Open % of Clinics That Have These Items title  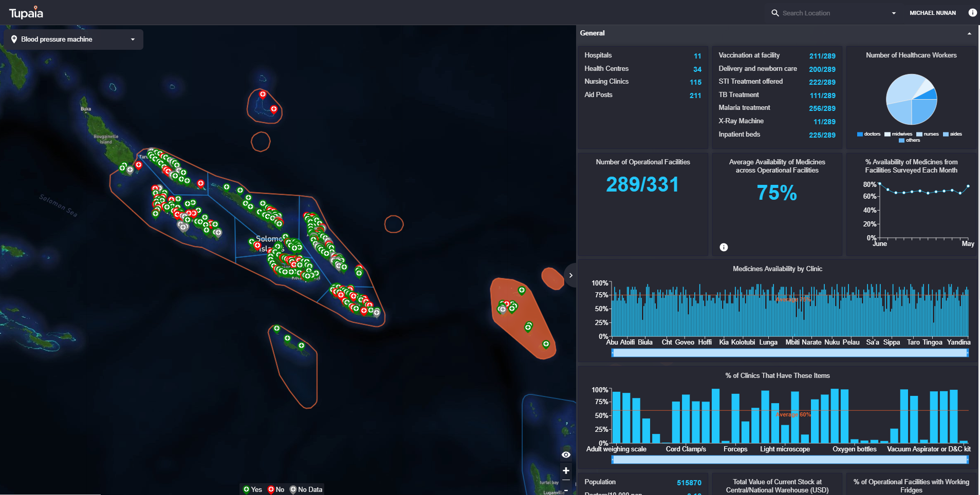click(778, 375)
